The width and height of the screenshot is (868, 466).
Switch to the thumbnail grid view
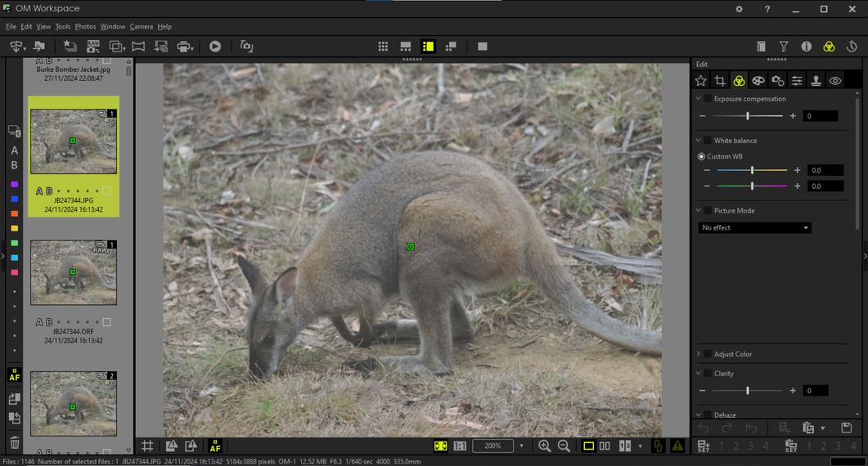click(x=383, y=47)
